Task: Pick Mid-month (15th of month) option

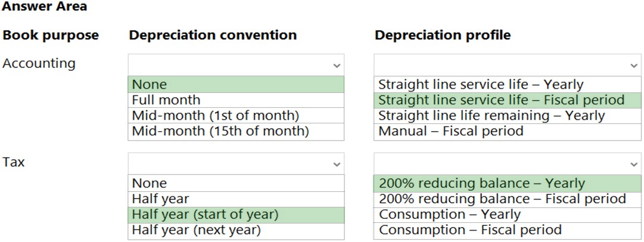Action: [236, 132]
